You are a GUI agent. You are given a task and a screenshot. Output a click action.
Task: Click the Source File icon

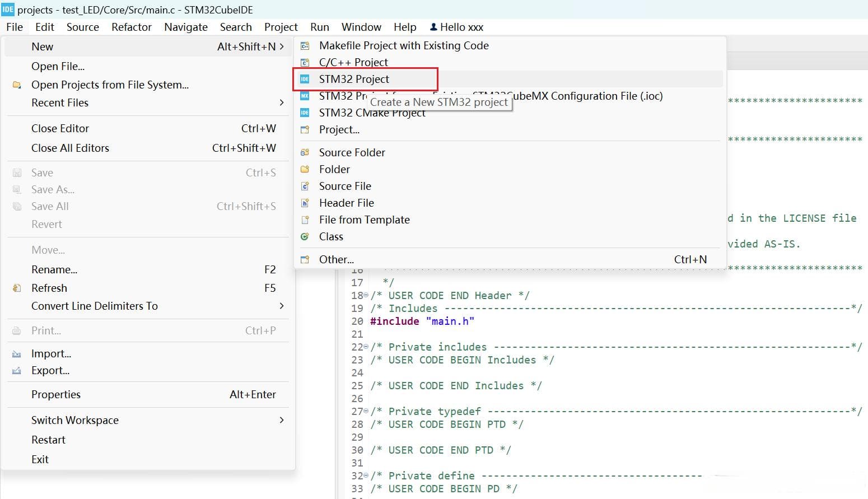pos(305,186)
